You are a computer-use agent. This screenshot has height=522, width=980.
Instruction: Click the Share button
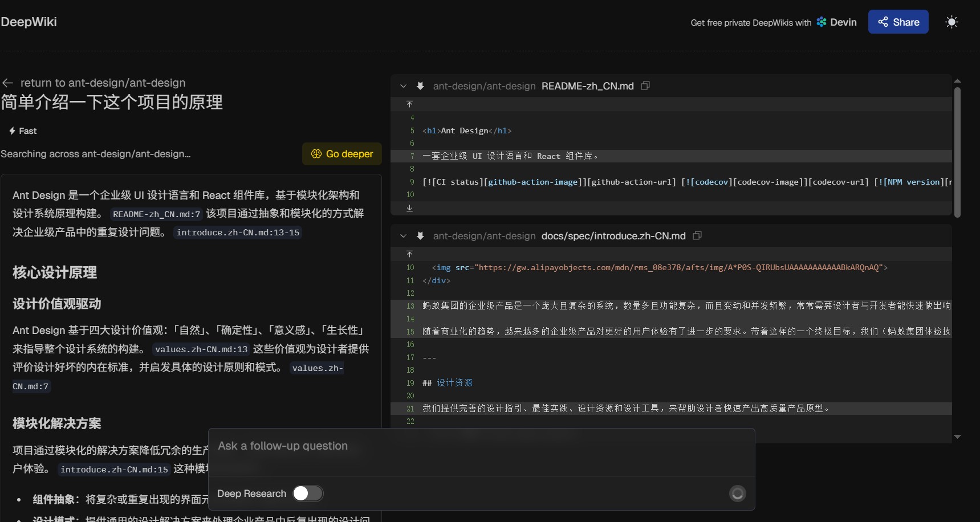(898, 22)
